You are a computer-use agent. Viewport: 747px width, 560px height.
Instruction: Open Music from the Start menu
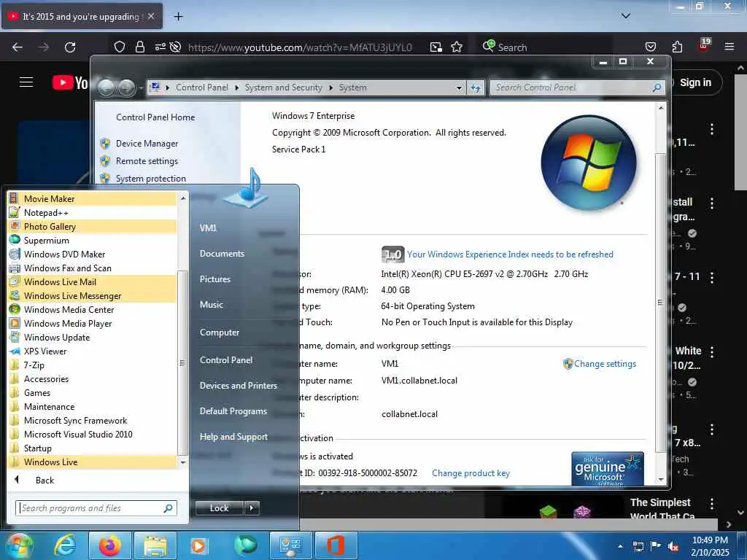pyautogui.click(x=211, y=304)
